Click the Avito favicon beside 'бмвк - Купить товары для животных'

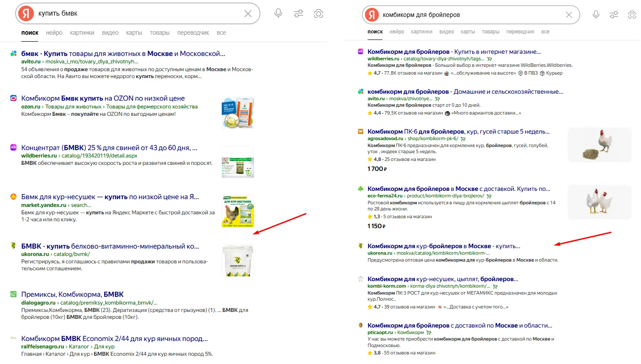point(13,53)
